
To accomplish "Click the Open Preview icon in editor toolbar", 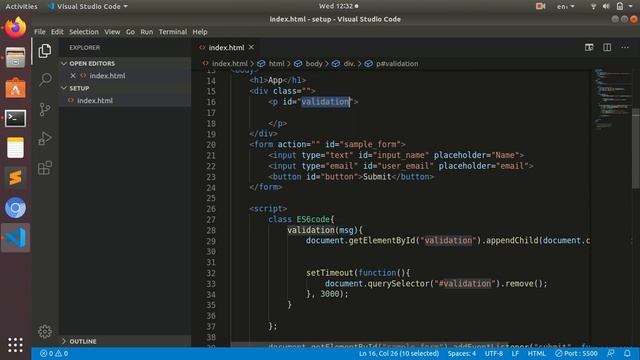I will coord(589,47).
